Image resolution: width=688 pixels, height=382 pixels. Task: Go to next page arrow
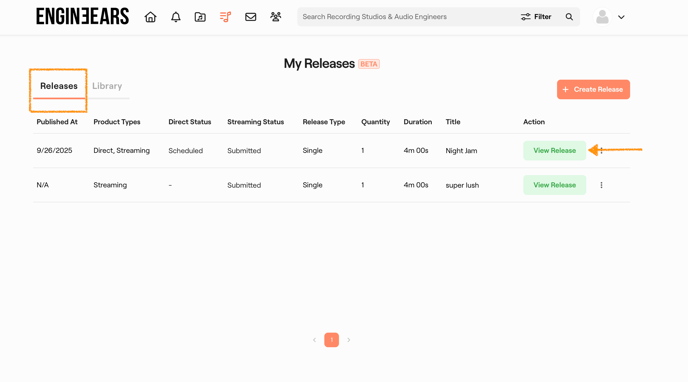pos(349,340)
